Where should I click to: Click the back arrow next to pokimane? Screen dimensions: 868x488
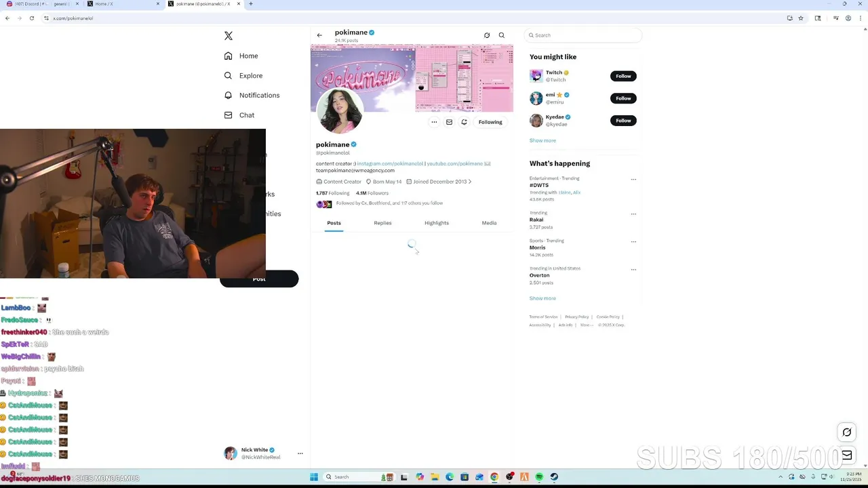[319, 35]
